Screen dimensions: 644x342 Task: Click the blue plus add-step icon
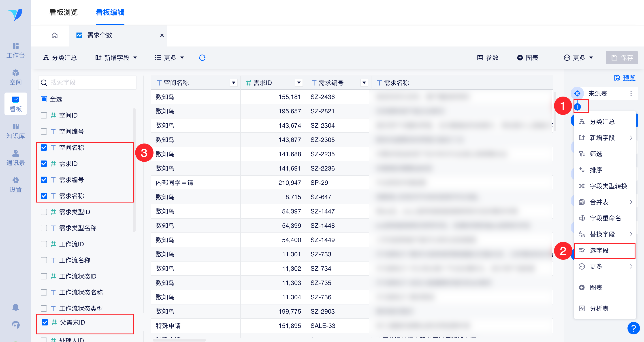pos(577,107)
